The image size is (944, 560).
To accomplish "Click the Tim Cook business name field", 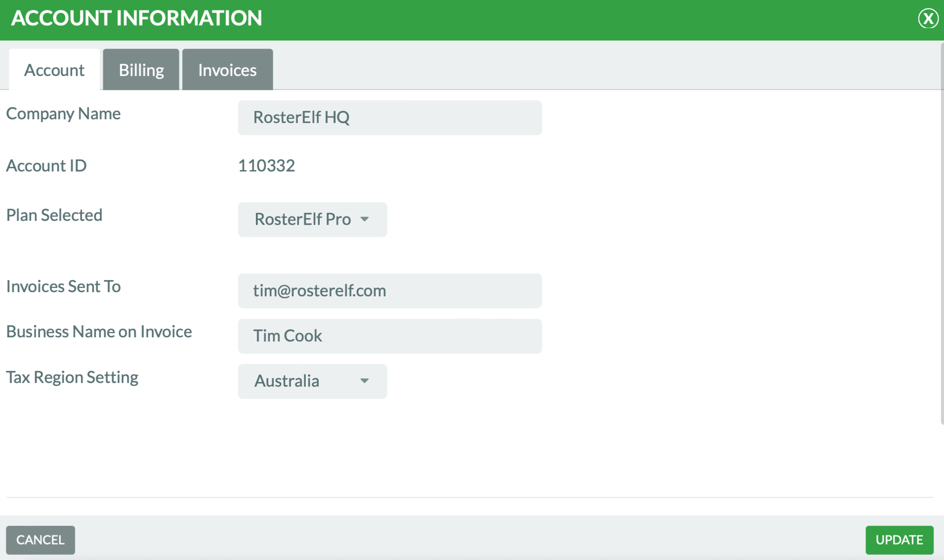I will [x=390, y=336].
